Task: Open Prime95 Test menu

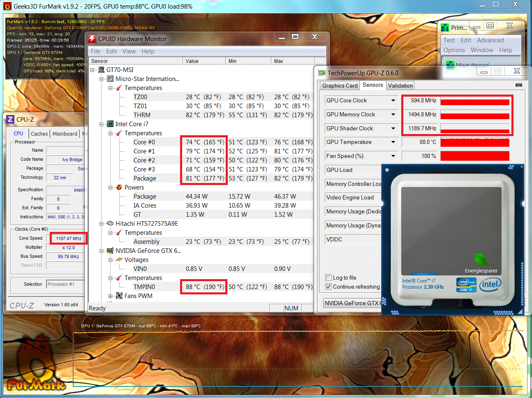Action: [x=449, y=40]
